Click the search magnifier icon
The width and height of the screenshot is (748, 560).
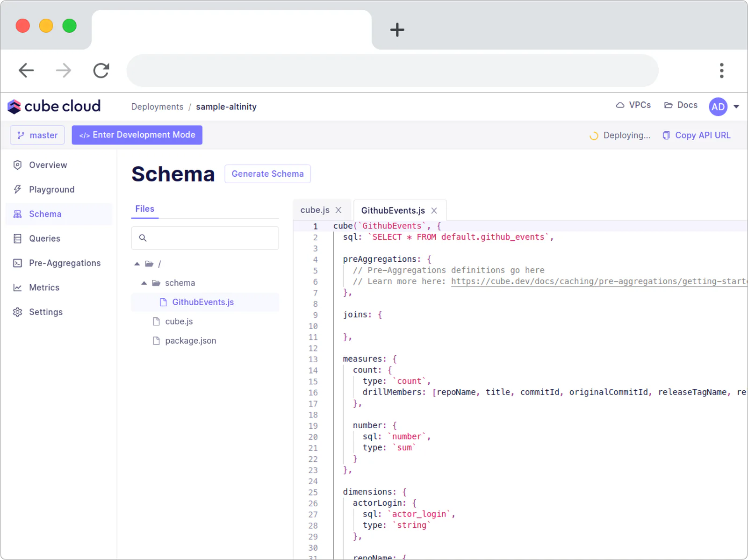[x=143, y=238]
